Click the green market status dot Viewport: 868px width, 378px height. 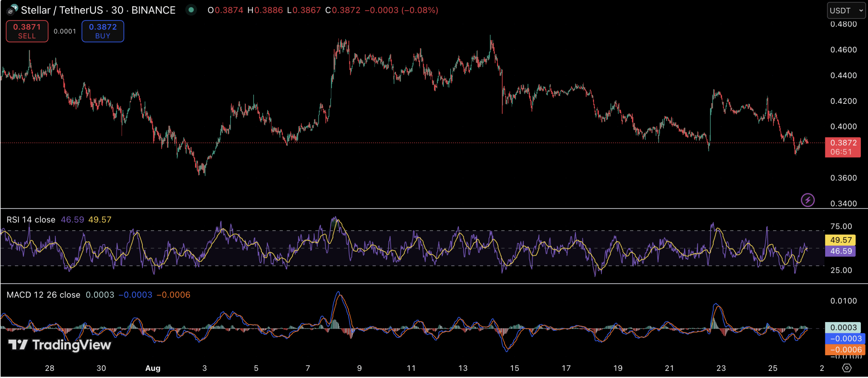click(x=191, y=10)
